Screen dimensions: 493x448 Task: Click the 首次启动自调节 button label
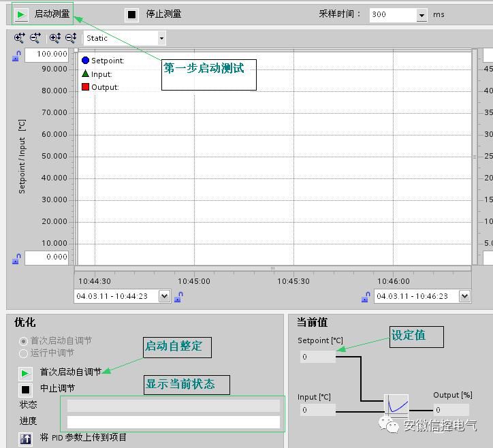(x=71, y=372)
